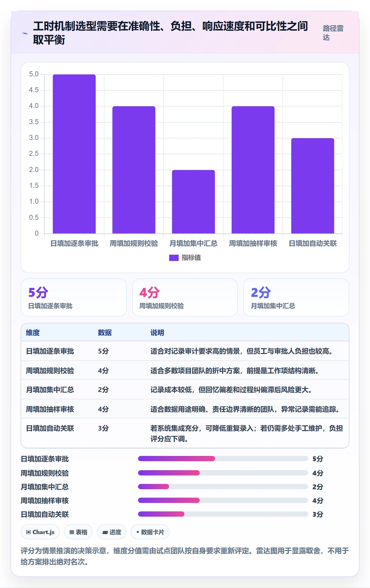Click the 数据 column header

[105, 333]
